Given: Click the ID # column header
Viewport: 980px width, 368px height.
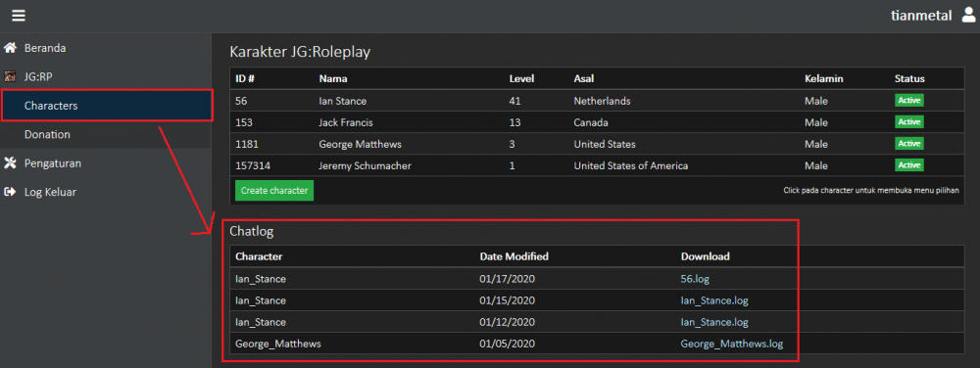Looking at the screenshot, I should tap(244, 79).
